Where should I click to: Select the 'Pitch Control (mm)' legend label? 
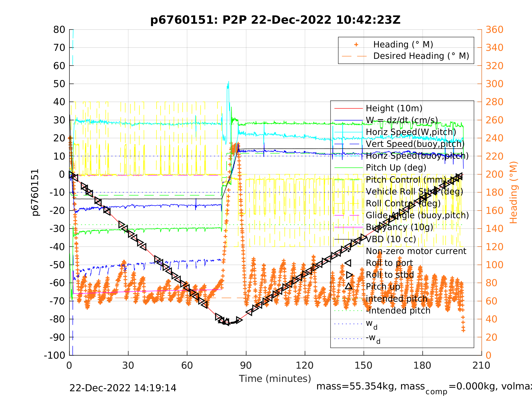[x=406, y=180]
